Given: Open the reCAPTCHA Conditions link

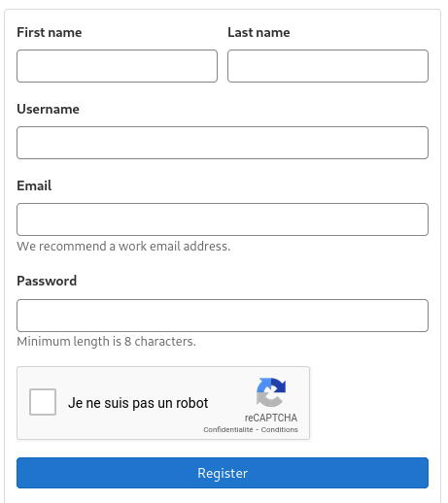Looking at the screenshot, I should (279, 429).
